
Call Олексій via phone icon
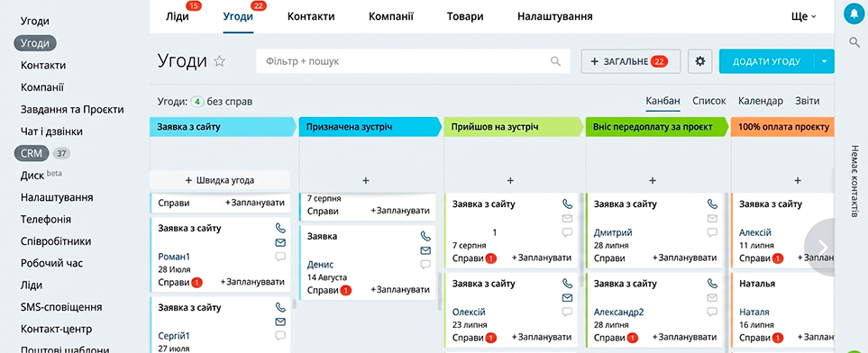(567, 284)
